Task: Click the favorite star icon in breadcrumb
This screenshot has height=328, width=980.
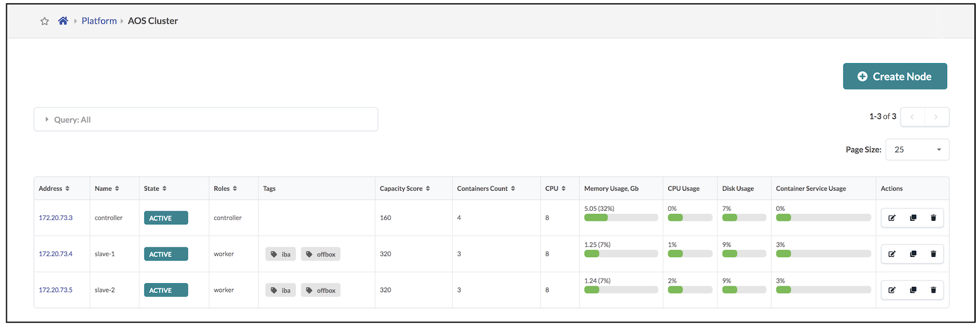Action: click(45, 21)
